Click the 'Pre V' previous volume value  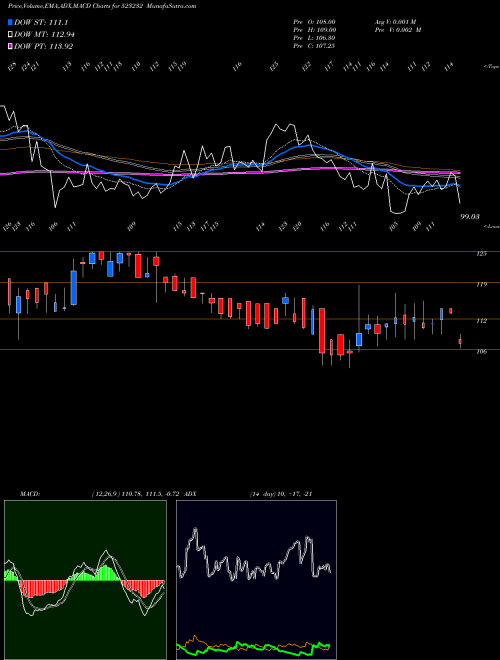pyautogui.click(x=398, y=30)
